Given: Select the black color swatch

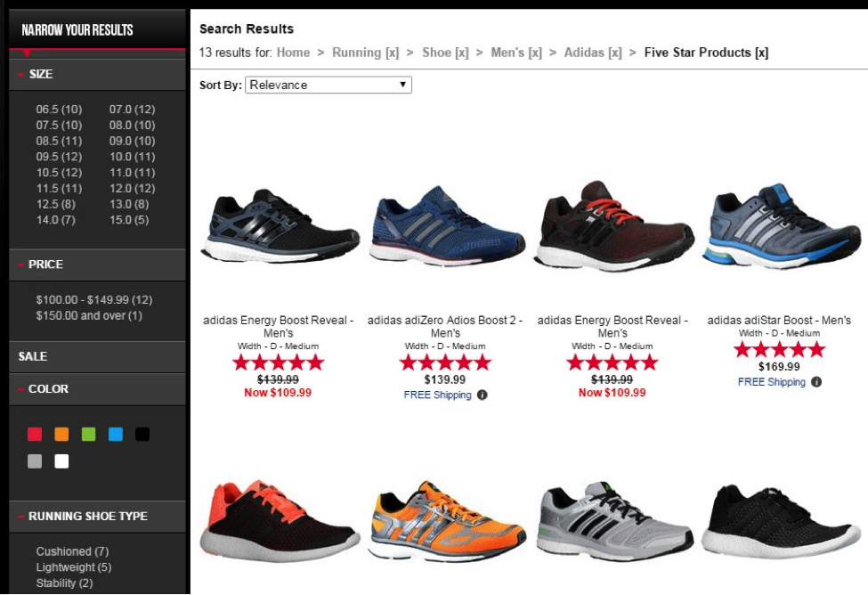Looking at the screenshot, I should click(142, 435).
